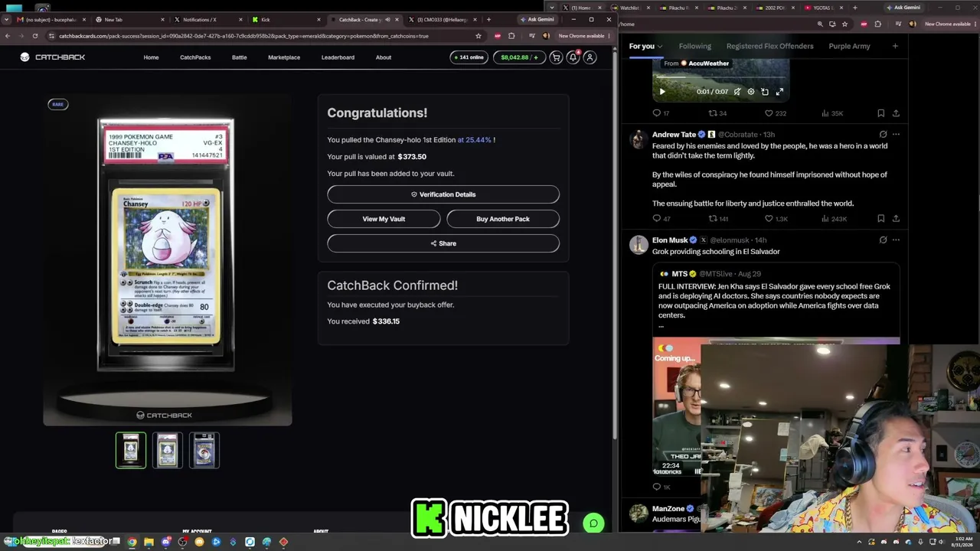This screenshot has height=551, width=980.
Task: Open a new tab in CatchBack window
Action: pyautogui.click(x=488, y=20)
